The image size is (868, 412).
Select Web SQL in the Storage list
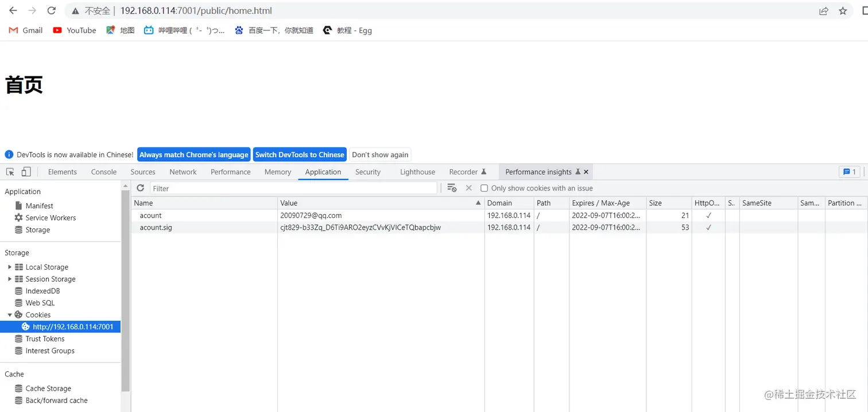[x=34, y=303]
